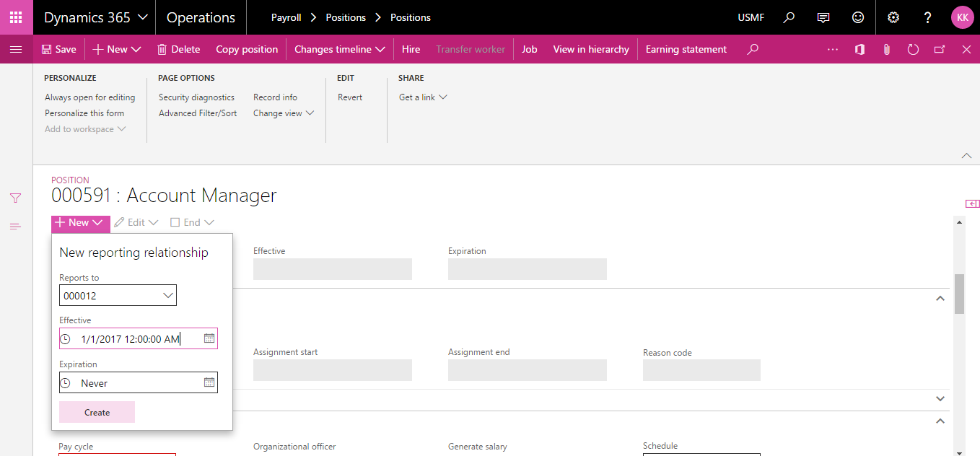Click the Expiration Never input field
The height and width of the screenshot is (456, 980).
click(139, 383)
